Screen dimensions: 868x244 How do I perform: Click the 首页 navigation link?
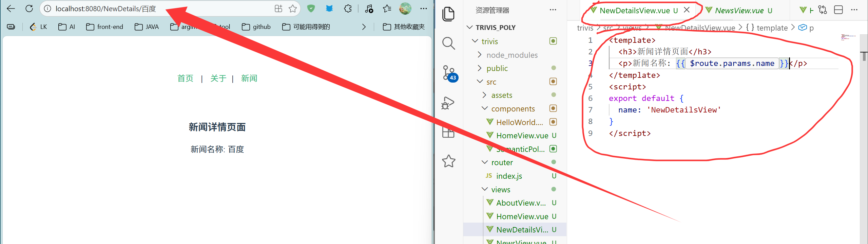(185, 79)
